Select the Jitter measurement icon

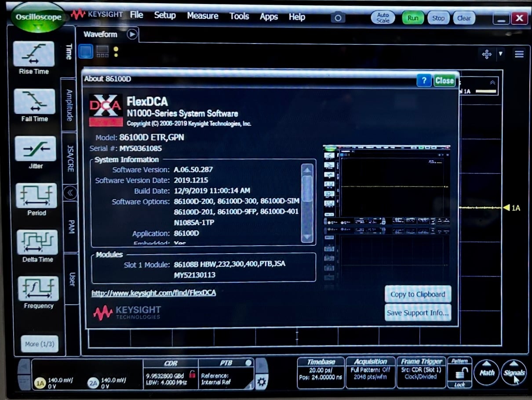(36, 149)
